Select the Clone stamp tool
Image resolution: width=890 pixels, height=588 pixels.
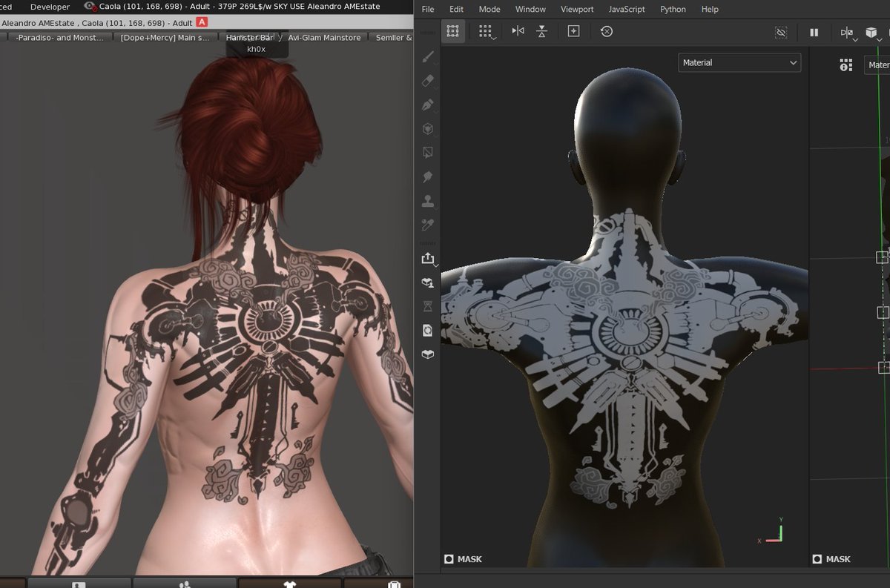click(428, 201)
